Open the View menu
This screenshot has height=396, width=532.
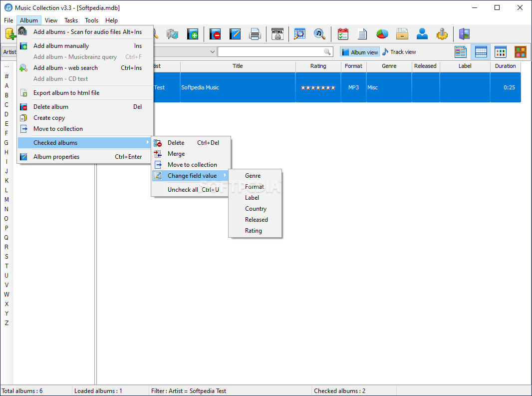pos(51,20)
